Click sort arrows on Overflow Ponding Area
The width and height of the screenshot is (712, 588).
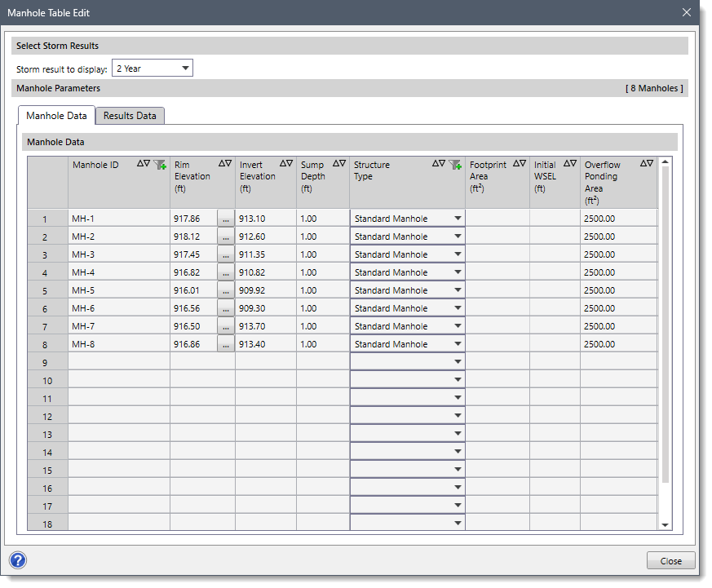point(646,162)
